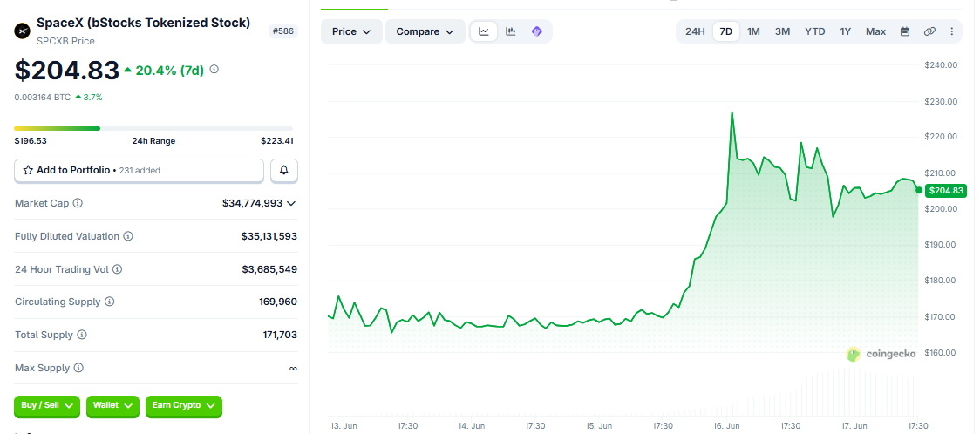This screenshot has height=434, width=980.
Task: Click the 171,703 total supply value
Action: pos(280,336)
